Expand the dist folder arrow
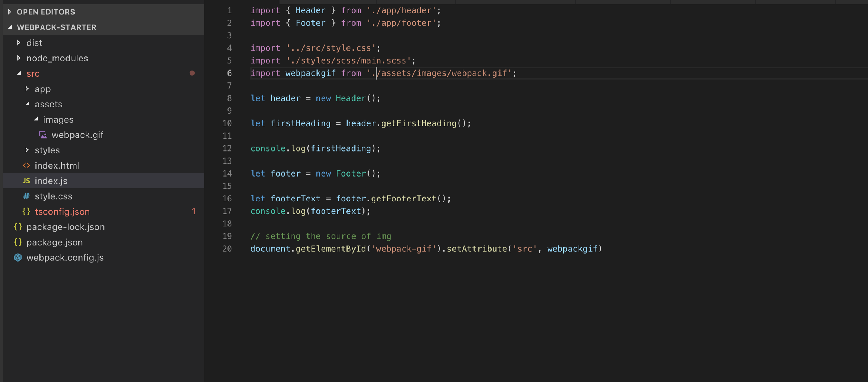 coord(19,43)
